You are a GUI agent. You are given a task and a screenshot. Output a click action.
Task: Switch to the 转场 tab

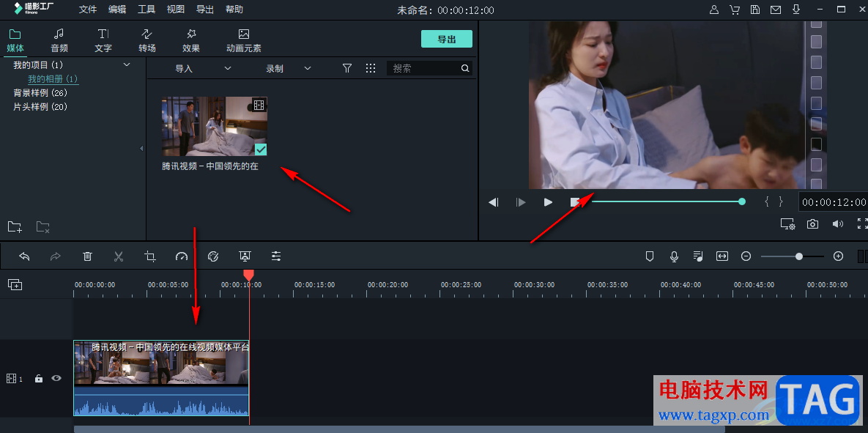(x=147, y=41)
